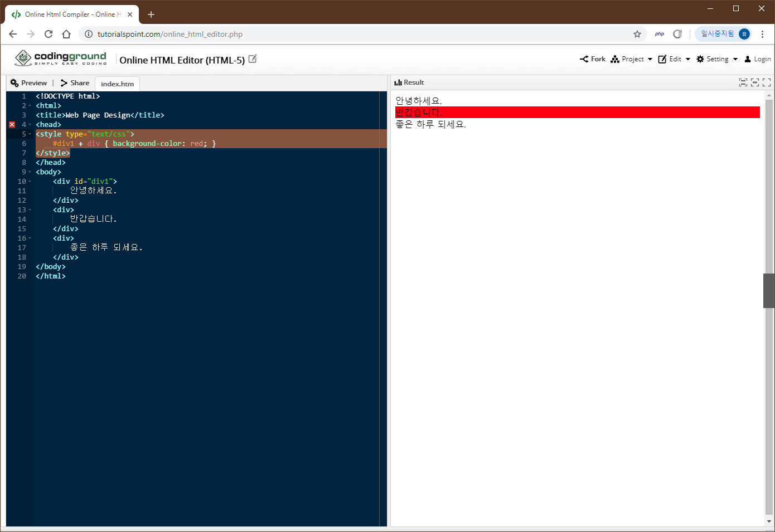Viewport: 775px width, 532px height.
Task: Collapse the head tag fold on line 4
Action: [x=30, y=125]
